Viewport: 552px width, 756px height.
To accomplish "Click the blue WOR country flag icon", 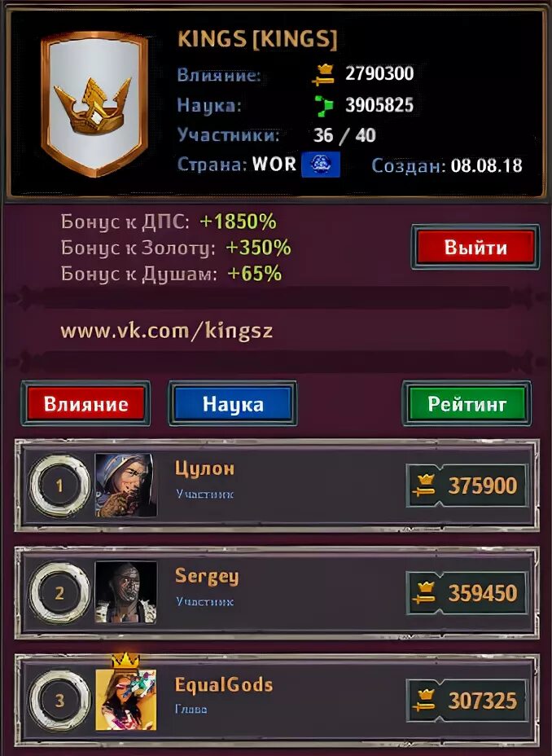I will pyautogui.click(x=321, y=165).
